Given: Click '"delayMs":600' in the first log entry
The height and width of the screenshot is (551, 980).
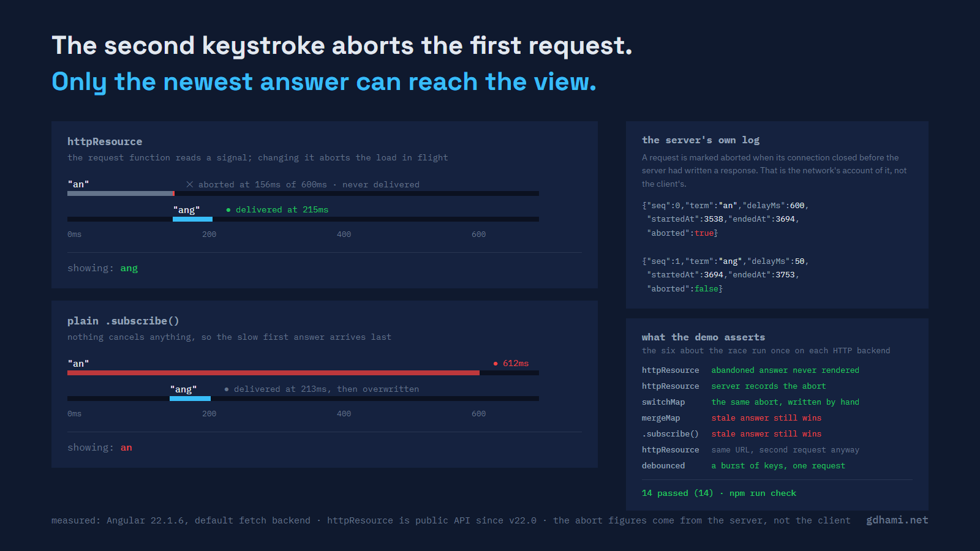Looking at the screenshot, I should (774, 206).
